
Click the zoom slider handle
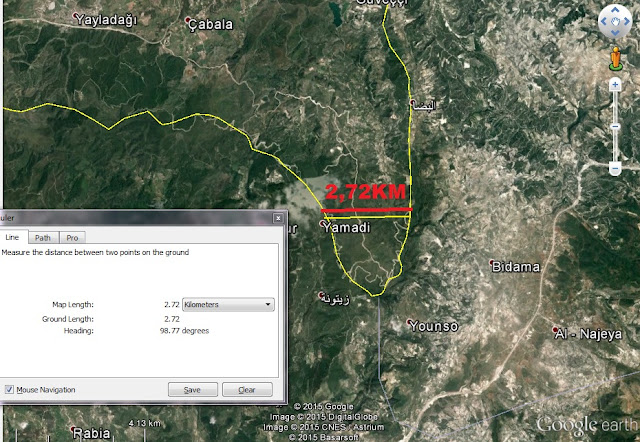click(615, 127)
